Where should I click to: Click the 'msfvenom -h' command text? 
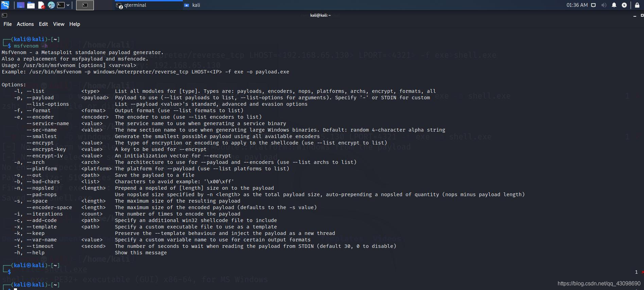(31, 46)
